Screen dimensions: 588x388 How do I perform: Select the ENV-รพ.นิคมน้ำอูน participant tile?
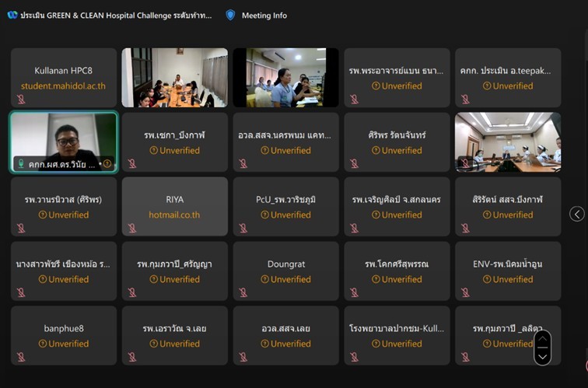tap(508, 271)
